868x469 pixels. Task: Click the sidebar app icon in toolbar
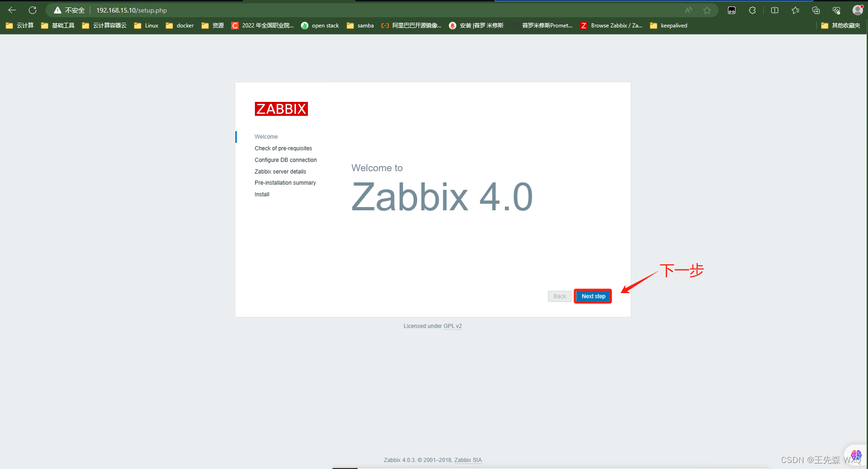coord(732,10)
